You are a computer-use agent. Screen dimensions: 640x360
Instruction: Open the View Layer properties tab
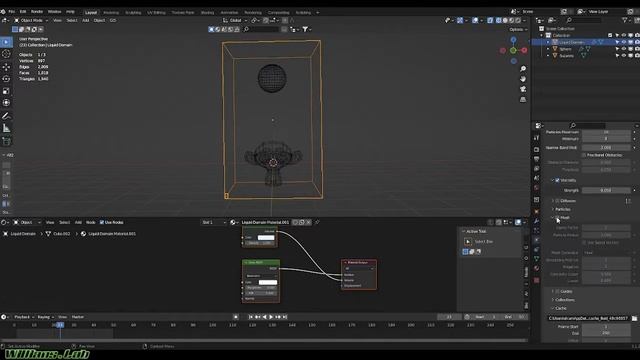pyautogui.click(x=536, y=168)
